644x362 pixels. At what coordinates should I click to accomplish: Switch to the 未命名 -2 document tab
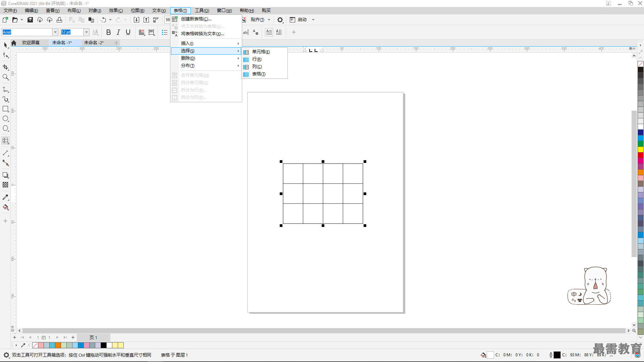(x=94, y=43)
